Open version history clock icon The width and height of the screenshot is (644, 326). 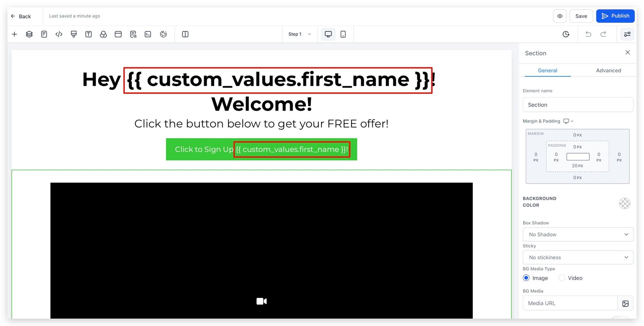566,34
